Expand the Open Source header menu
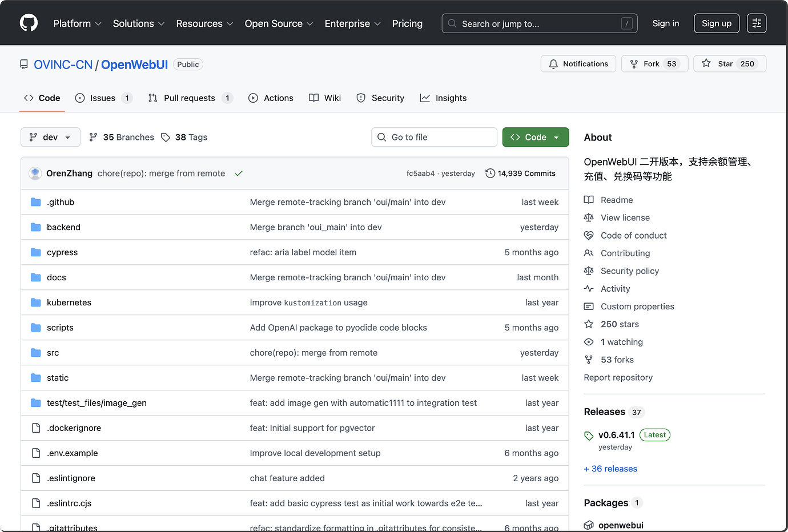 (x=279, y=23)
